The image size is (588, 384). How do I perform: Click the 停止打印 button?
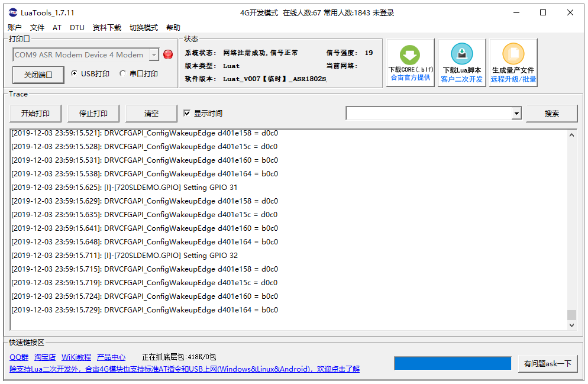click(x=93, y=113)
